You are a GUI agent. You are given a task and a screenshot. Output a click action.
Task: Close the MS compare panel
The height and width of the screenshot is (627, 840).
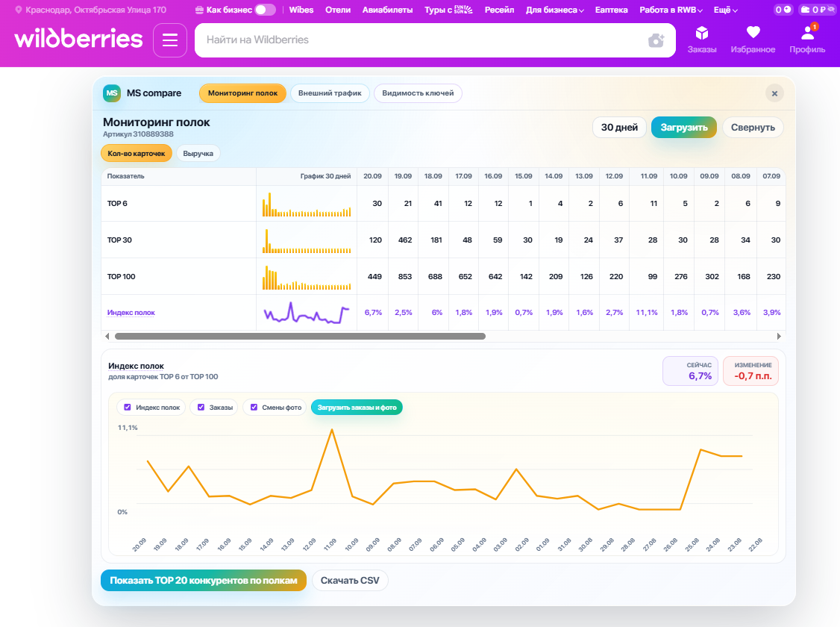click(774, 94)
